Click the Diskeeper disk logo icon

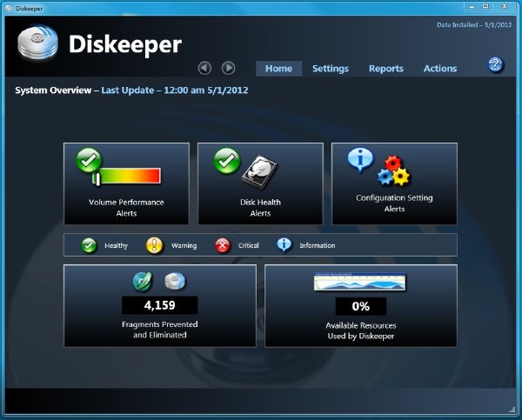point(37,43)
